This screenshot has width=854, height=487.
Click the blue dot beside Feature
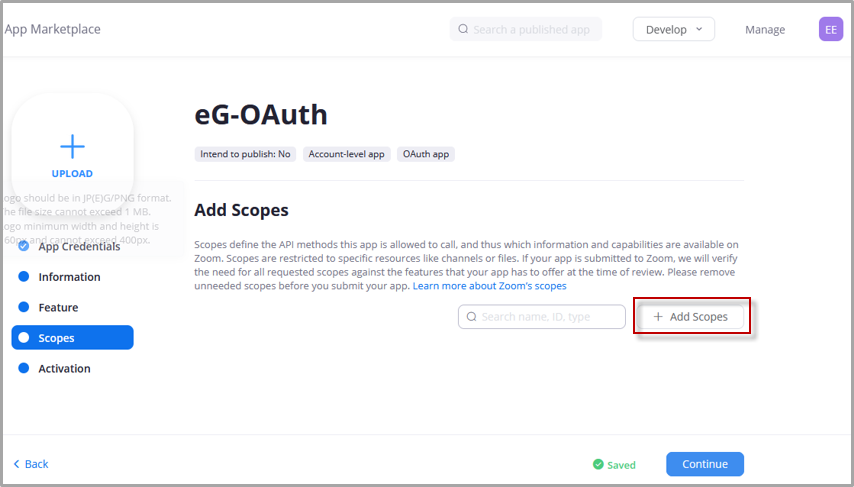pyautogui.click(x=23, y=307)
